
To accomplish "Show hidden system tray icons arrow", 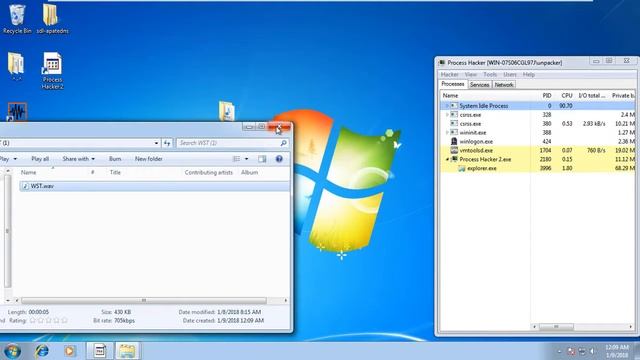I will [x=559, y=351].
